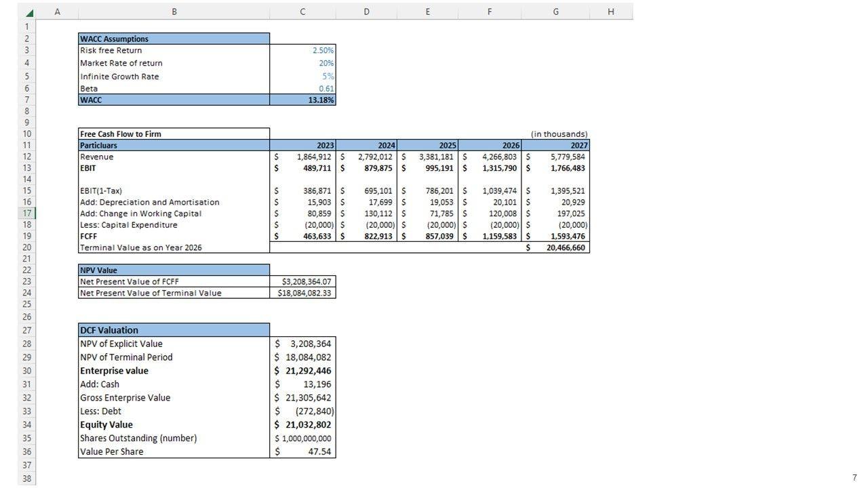The width and height of the screenshot is (868, 488).
Task: Select Terminal Value cell 20,466,660
Action: 557,248
